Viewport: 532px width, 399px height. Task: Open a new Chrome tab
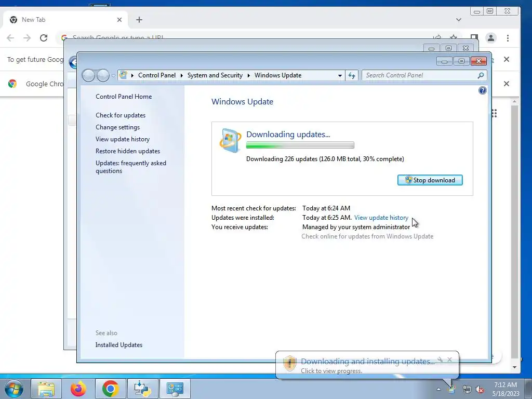click(139, 20)
